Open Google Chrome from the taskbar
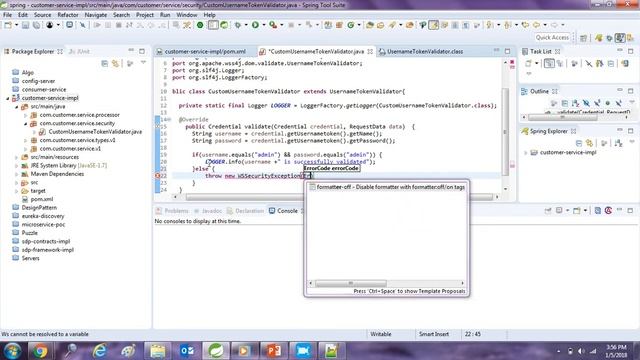640x360 pixels. [40, 351]
